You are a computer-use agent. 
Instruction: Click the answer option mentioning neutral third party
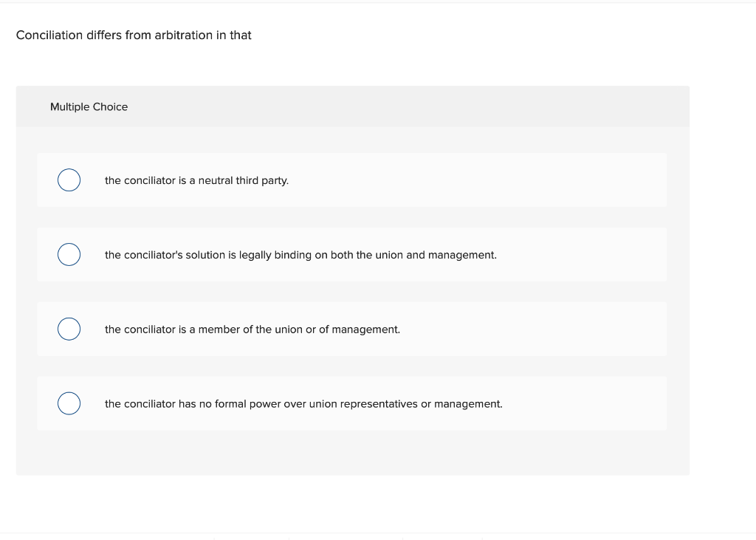click(x=196, y=180)
